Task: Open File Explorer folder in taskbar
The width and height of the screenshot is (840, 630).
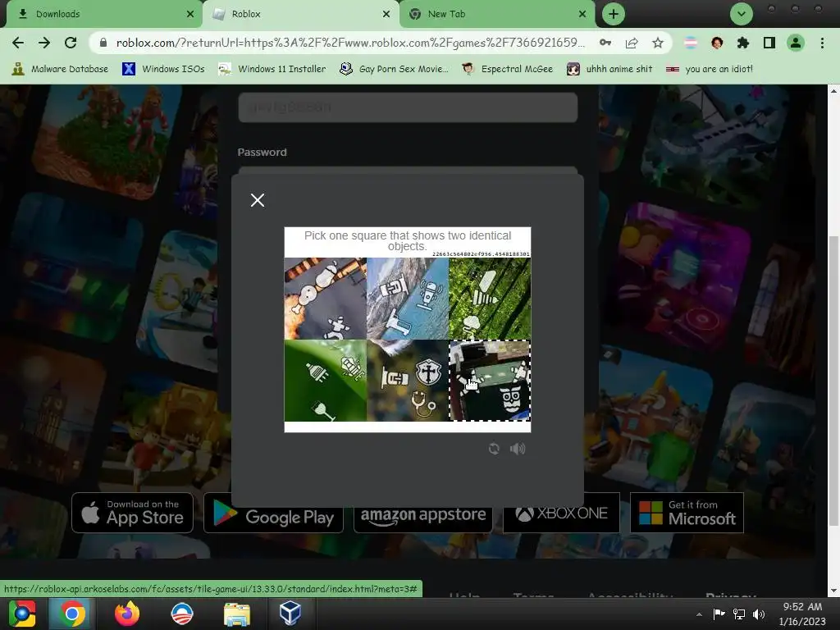Action: tap(237, 614)
